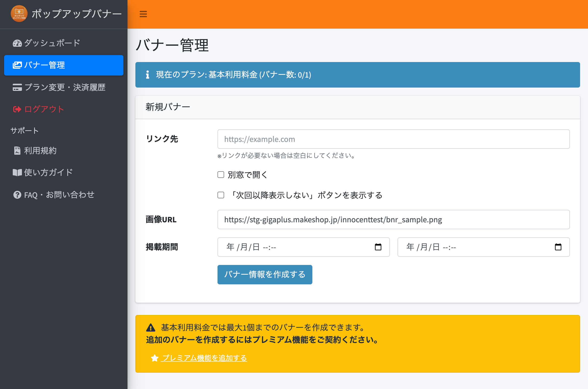This screenshot has height=389, width=588.
Task: Click the red ログアウト icon
Action: pyautogui.click(x=17, y=109)
